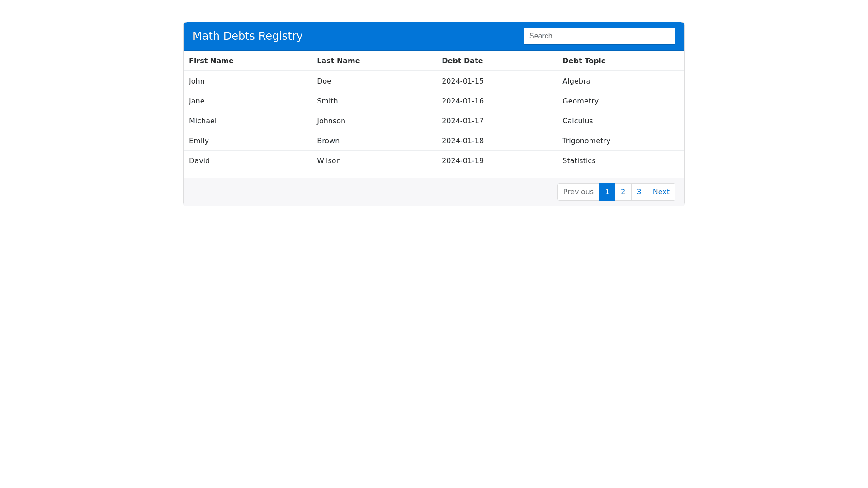The height and width of the screenshot is (488, 868).
Task: Click the Next pagination link
Action: 660,192
